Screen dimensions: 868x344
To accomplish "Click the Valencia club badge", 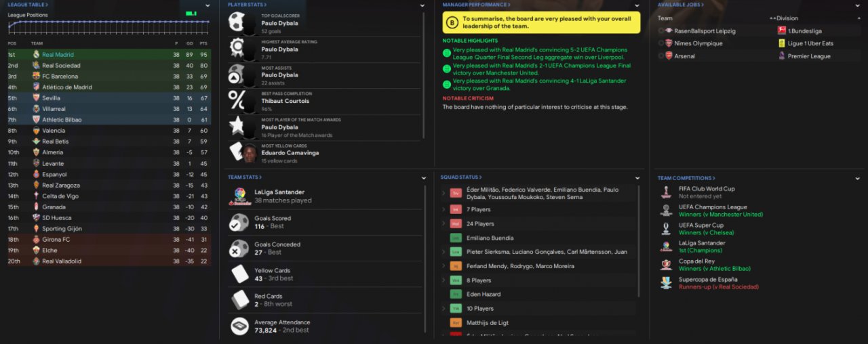I will tap(36, 130).
